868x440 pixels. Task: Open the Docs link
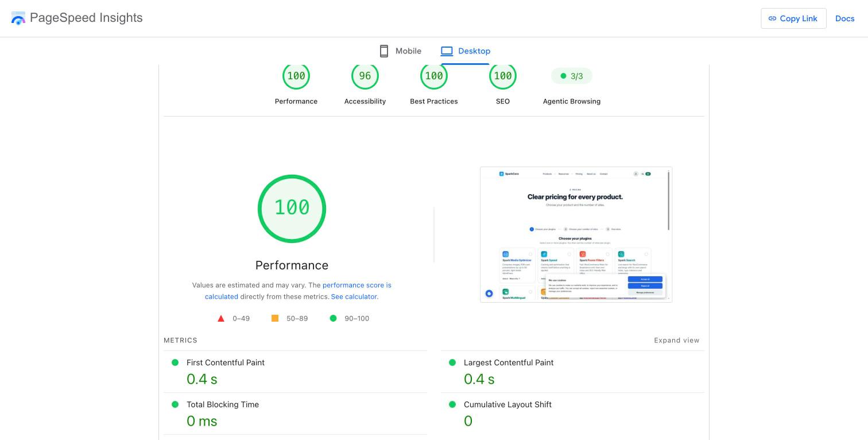pyautogui.click(x=845, y=18)
